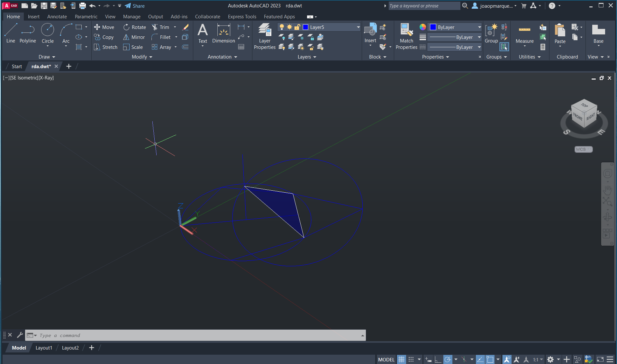Toggle the Layer5 lock icon
The width and height of the screenshot is (617, 364).
click(297, 27)
